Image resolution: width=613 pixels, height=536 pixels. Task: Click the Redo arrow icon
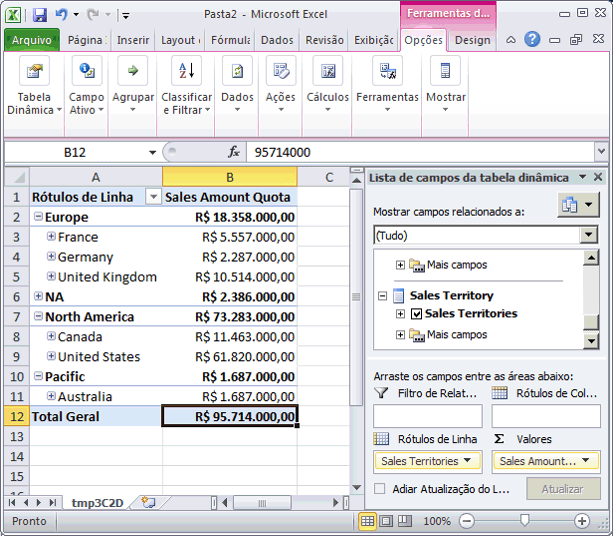pos(93,14)
